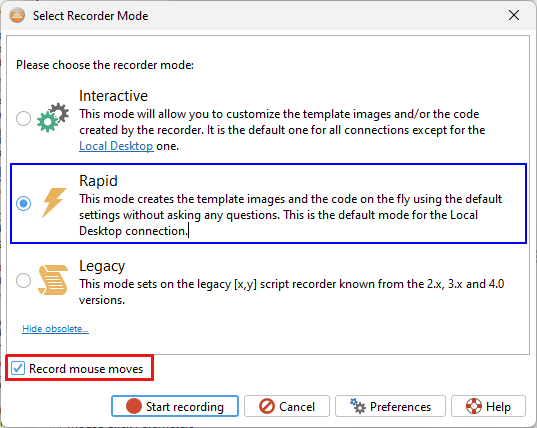Click the lifebuoy Help icon

tap(474, 406)
